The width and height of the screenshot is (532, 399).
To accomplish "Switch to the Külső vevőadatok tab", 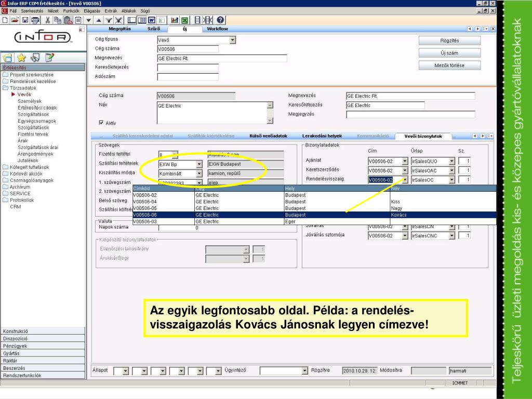I will [269, 136].
